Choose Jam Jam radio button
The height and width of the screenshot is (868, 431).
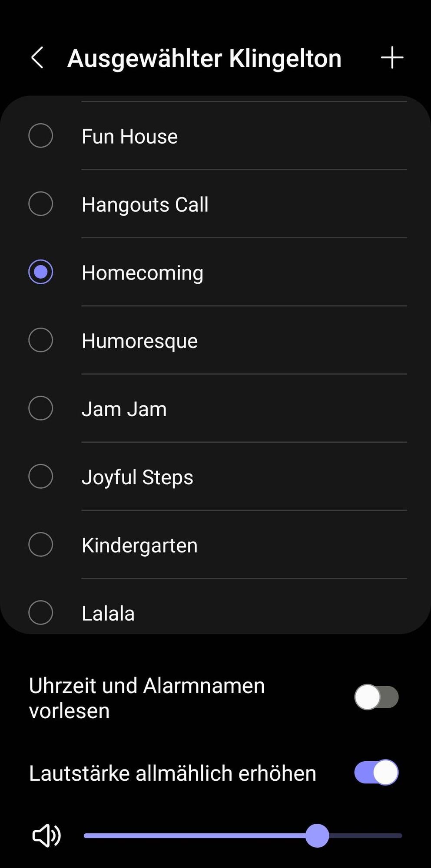(41, 408)
